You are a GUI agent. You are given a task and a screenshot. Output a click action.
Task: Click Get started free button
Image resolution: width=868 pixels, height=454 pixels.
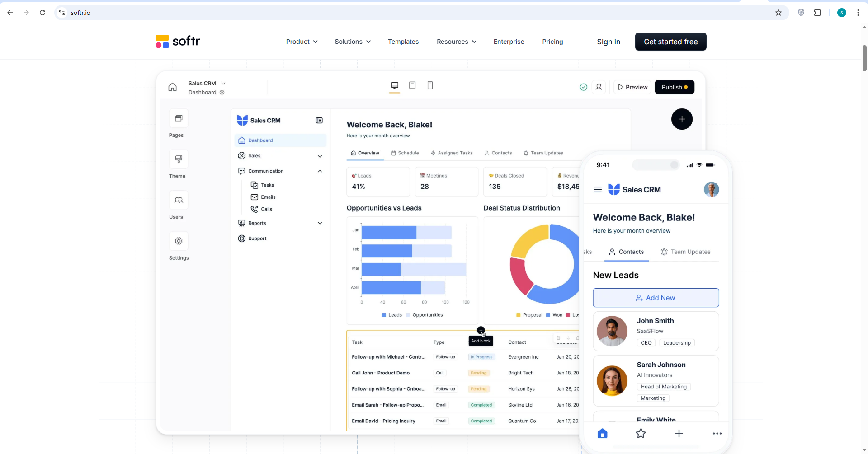pyautogui.click(x=670, y=42)
